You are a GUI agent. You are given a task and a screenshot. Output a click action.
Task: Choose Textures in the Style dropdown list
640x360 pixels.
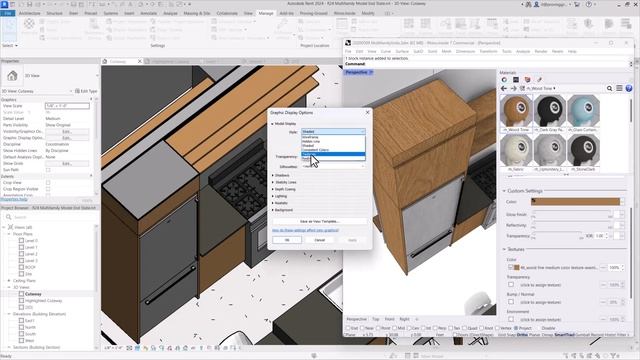coord(333,154)
